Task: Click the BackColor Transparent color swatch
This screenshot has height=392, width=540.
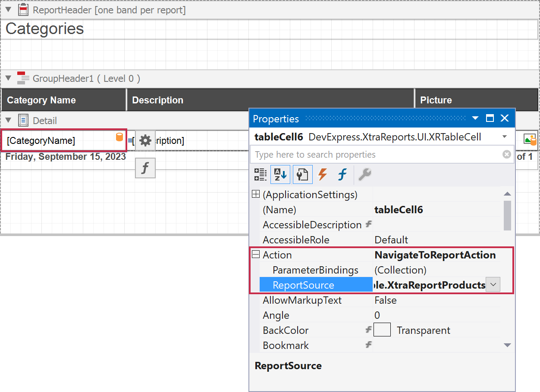Action: click(382, 330)
